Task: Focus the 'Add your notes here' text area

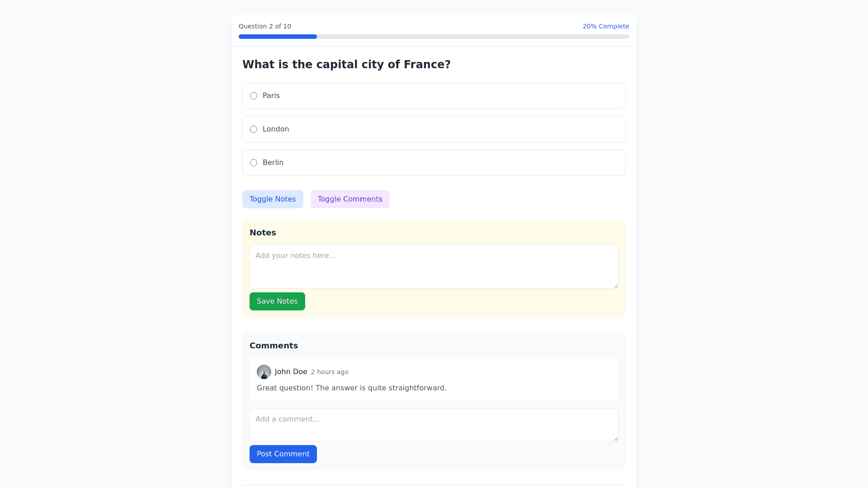Action: pos(434,267)
